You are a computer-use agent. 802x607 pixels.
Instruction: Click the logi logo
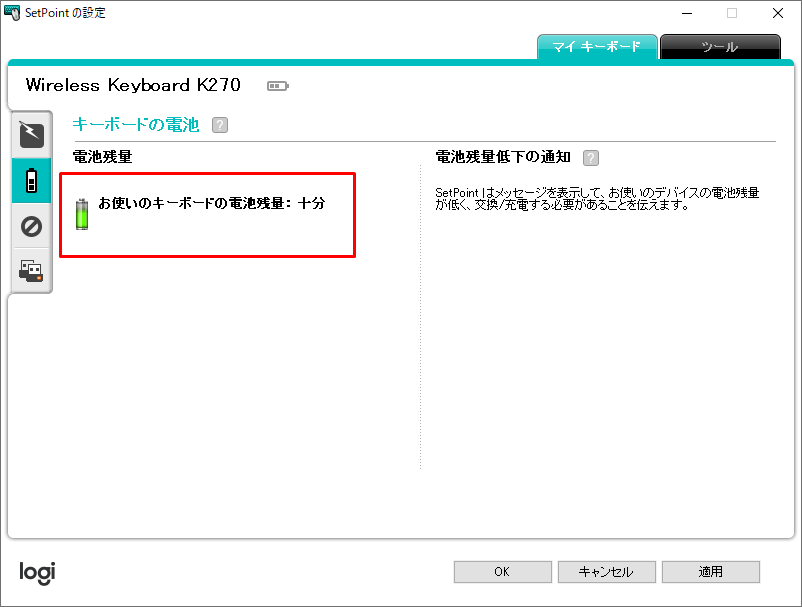[x=37, y=572]
